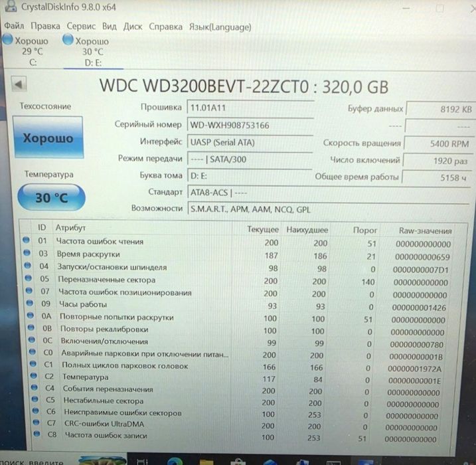This screenshot has width=476, height=465.
Task: Click the status dot of attribute C4
Action: 35,387
